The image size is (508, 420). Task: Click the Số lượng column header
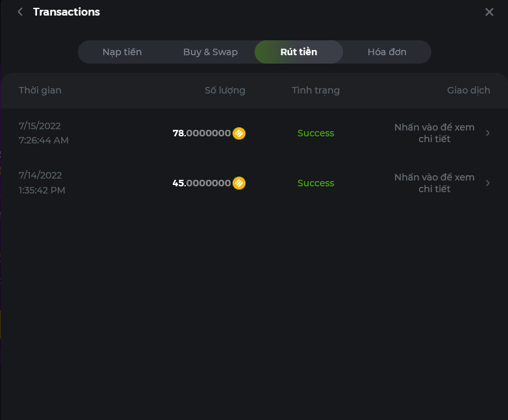click(x=225, y=90)
